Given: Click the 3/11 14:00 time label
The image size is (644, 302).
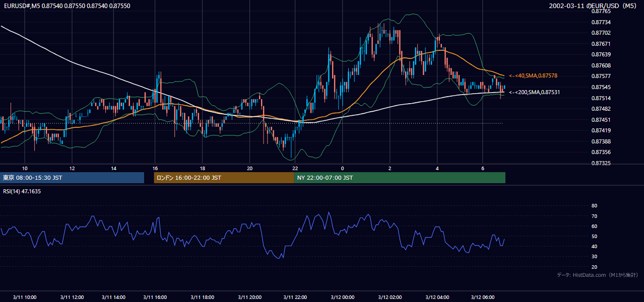Looking at the screenshot, I should point(113,297).
